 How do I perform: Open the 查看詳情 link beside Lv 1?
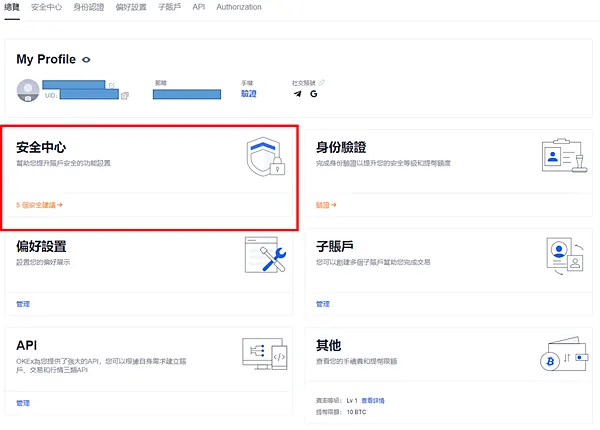(x=373, y=401)
